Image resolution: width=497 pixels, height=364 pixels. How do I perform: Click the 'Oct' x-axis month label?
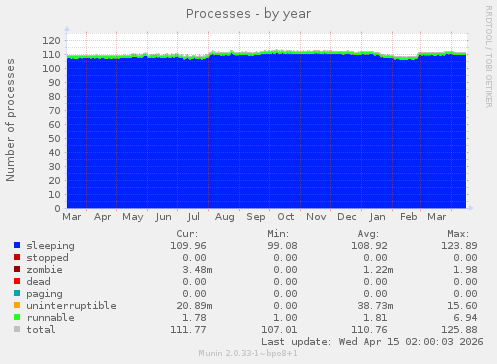pos(286,217)
